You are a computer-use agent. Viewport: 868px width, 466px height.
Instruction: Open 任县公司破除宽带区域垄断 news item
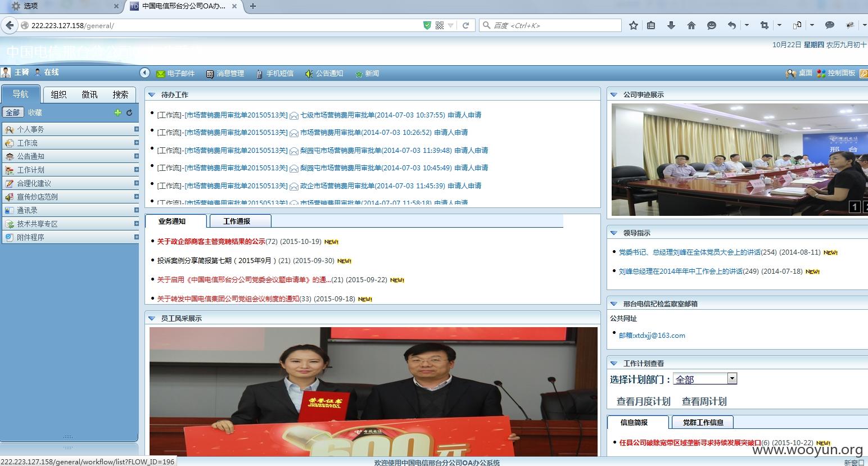(x=690, y=442)
